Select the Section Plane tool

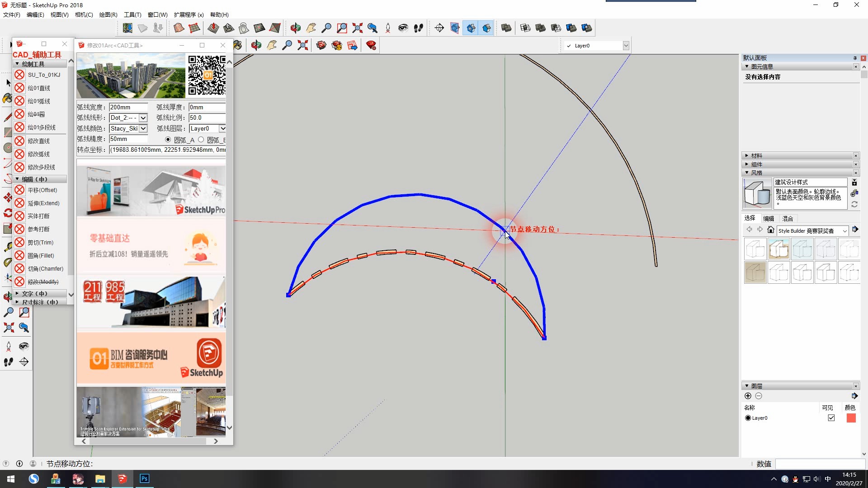click(439, 28)
